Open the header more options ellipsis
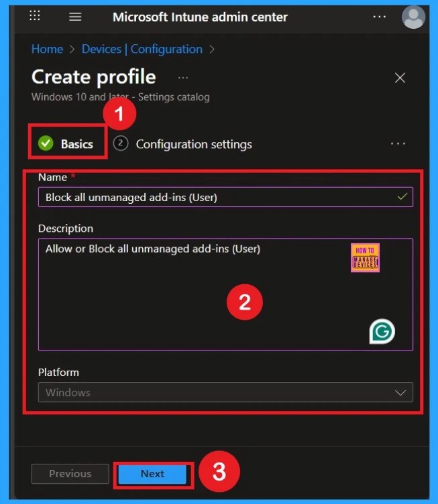 click(x=380, y=16)
